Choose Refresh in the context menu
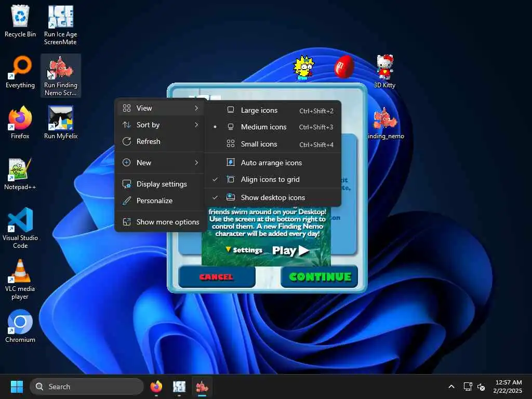 coord(161,141)
